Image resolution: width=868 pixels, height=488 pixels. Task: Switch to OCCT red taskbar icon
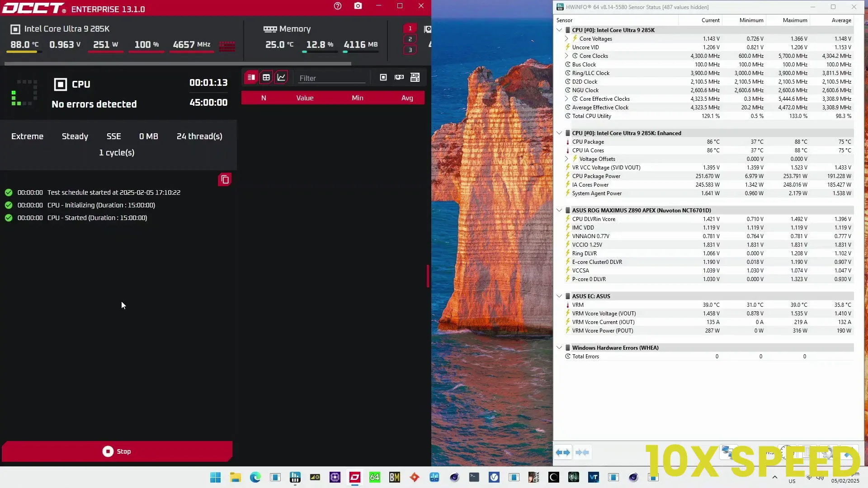tap(355, 477)
